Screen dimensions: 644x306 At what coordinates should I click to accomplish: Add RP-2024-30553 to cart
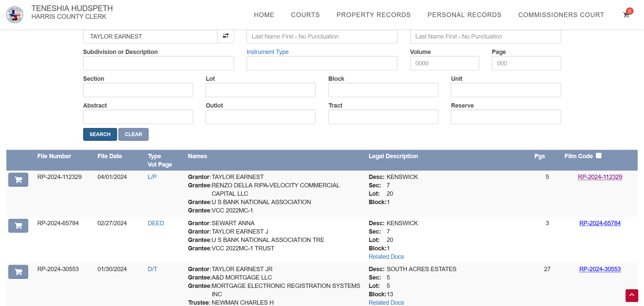click(x=18, y=272)
